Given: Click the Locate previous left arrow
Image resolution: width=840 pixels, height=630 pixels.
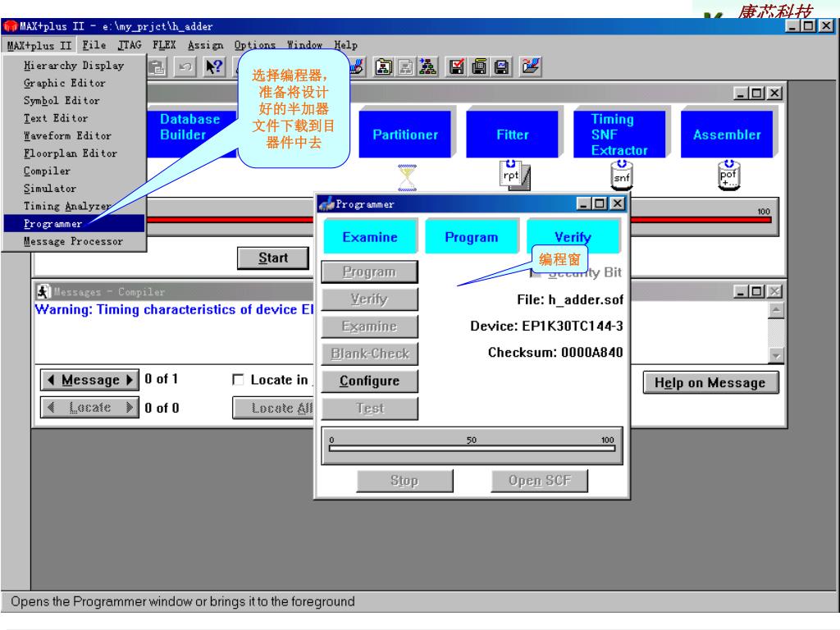Looking at the screenshot, I should [x=51, y=407].
